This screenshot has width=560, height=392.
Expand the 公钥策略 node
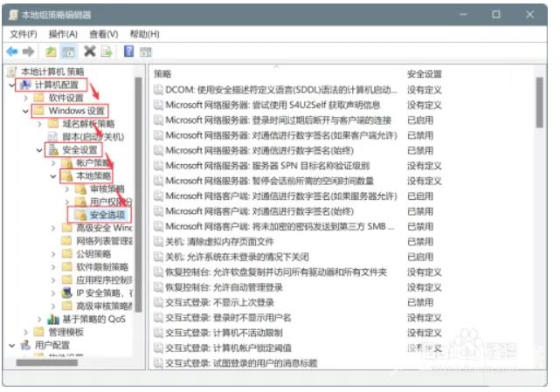(53, 254)
